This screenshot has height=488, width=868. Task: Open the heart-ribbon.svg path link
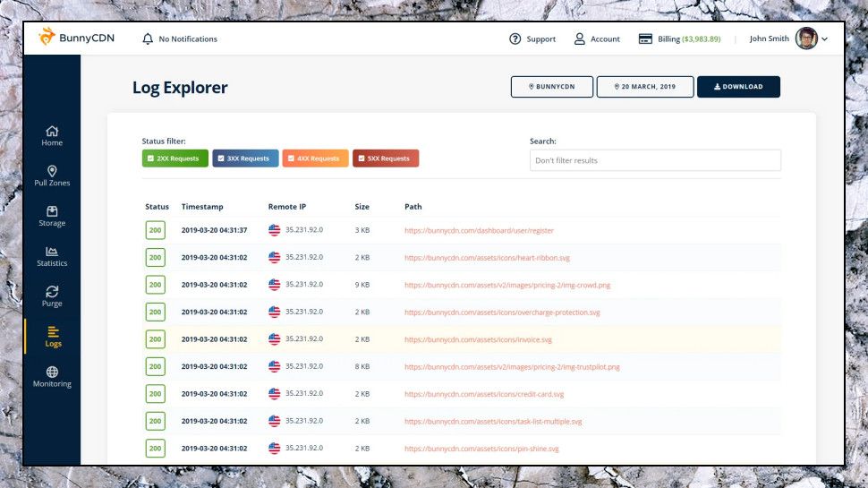[487, 258]
